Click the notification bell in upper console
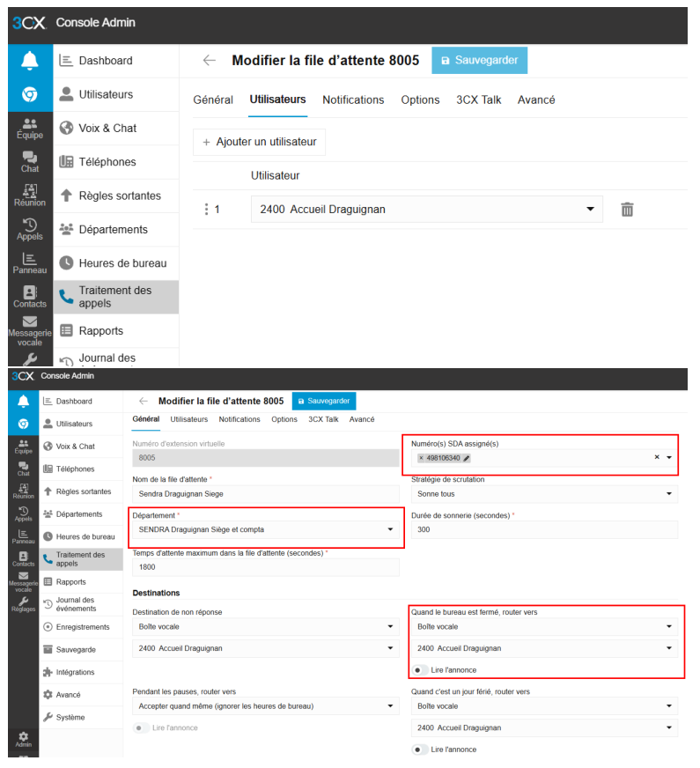 (30, 61)
